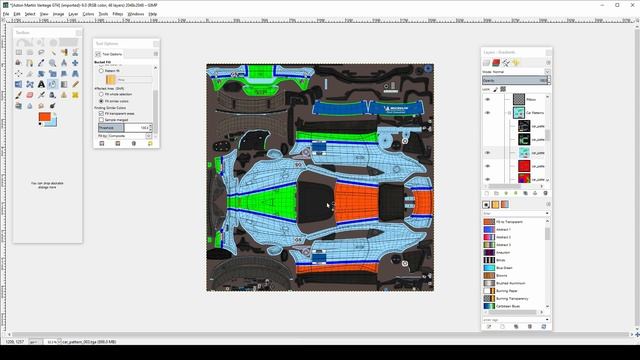Image resolution: width=640 pixels, height=360 pixels.
Task: Open gradient filter tag dropdown
Action: (547, 213)
